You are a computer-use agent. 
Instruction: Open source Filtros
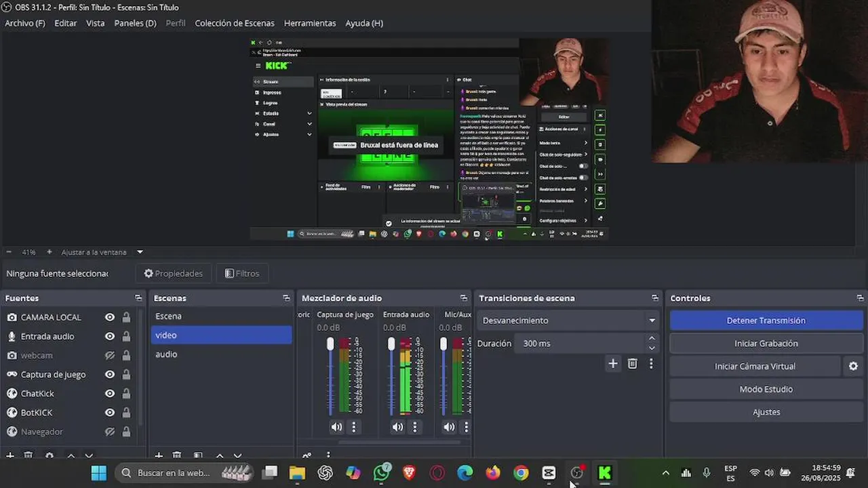point(242,274)
